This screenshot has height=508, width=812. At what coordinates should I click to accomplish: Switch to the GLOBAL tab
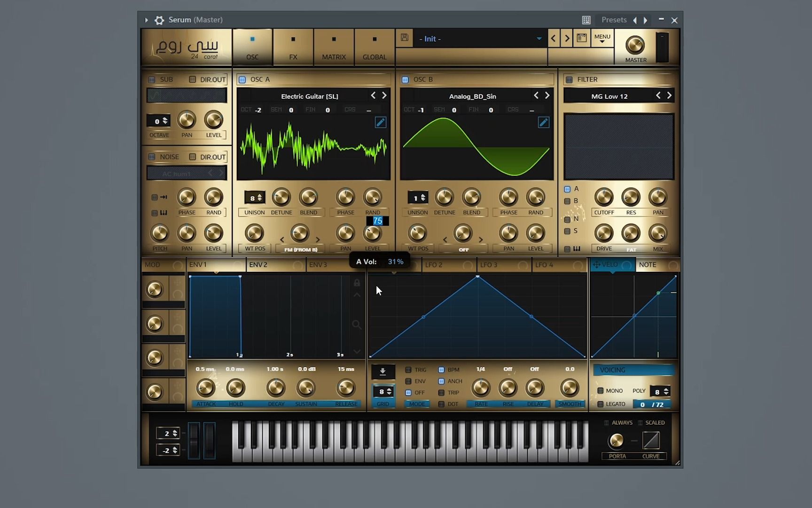tap(375, 47)
